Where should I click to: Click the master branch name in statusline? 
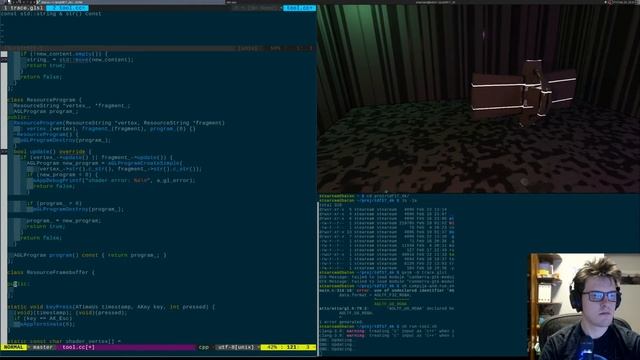pyautogui.click(x=42, y=347)
